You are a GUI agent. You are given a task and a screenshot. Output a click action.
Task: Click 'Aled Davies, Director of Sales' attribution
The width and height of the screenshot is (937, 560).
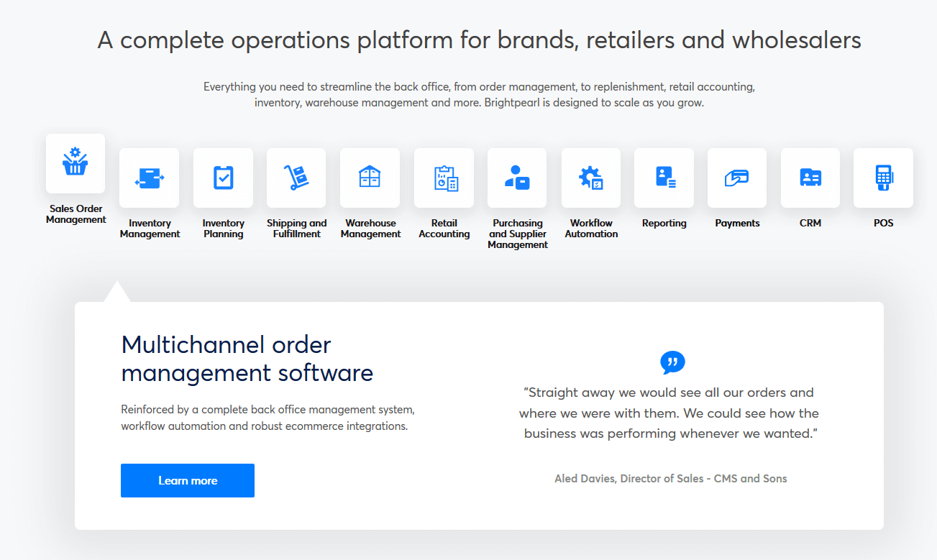point(671,479)
